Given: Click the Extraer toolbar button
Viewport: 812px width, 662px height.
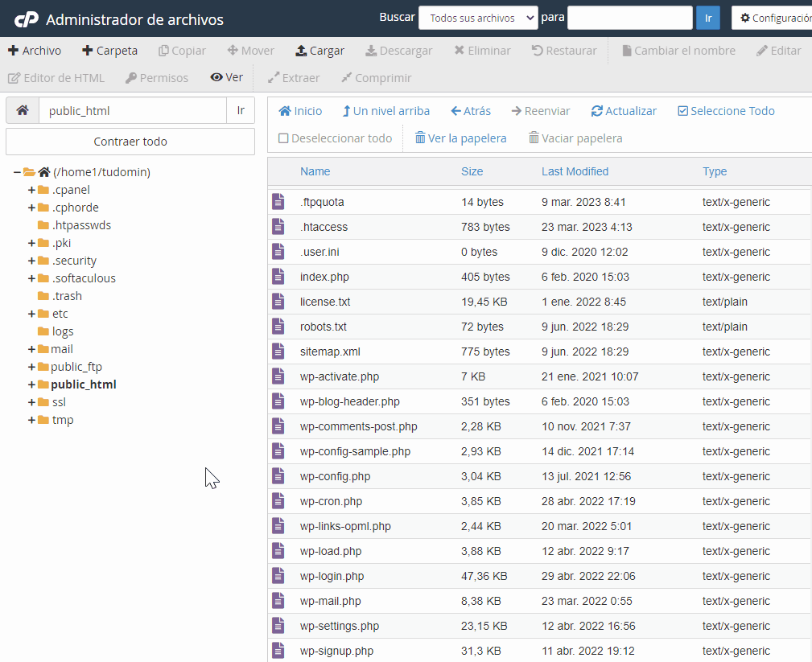Looking at the screenshot, I should pyautogui.click(x=294, y=78).
